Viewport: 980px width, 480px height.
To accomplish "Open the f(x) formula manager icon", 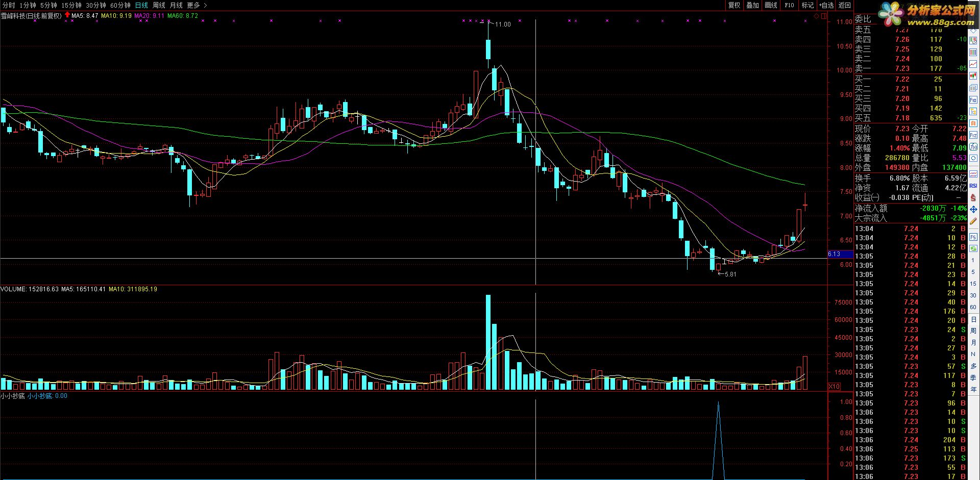I will click(x=973, y=146).
